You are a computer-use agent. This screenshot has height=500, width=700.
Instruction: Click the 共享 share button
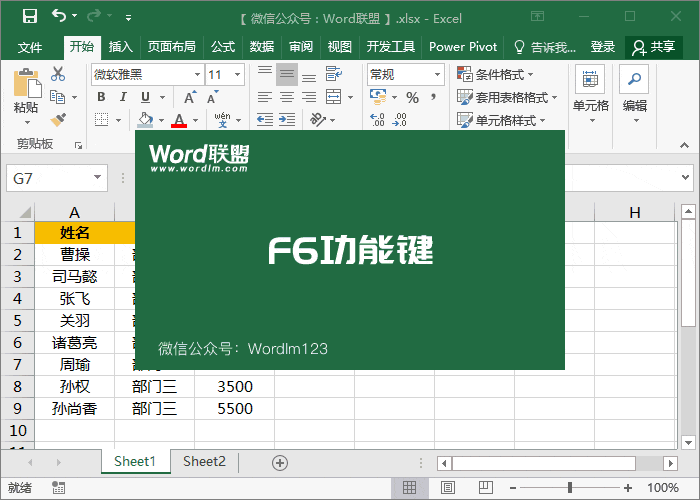pyautogui.click(x=654, y=47)
